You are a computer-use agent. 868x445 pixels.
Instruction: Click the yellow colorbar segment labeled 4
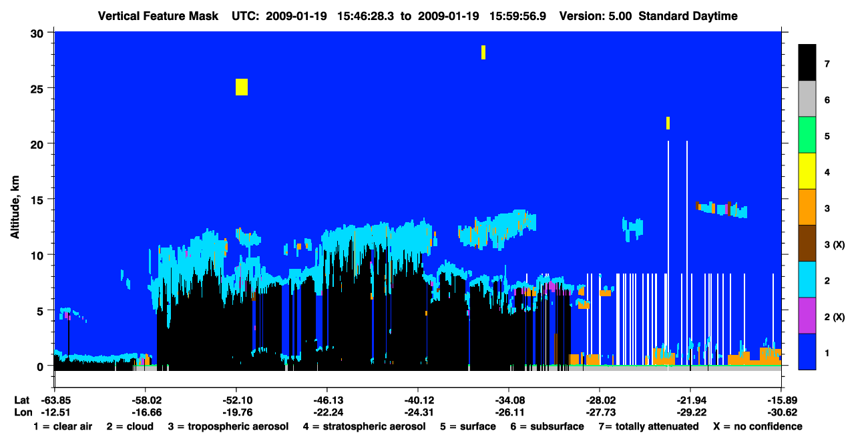coord(807,171)
